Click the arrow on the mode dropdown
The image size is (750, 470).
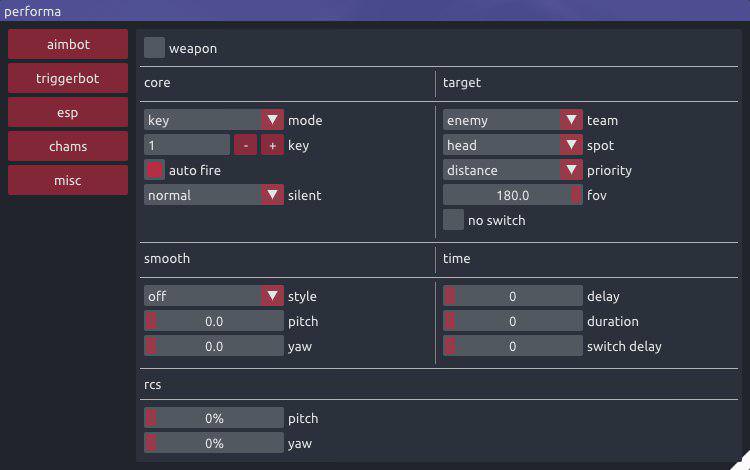click(x=272, y=120)
